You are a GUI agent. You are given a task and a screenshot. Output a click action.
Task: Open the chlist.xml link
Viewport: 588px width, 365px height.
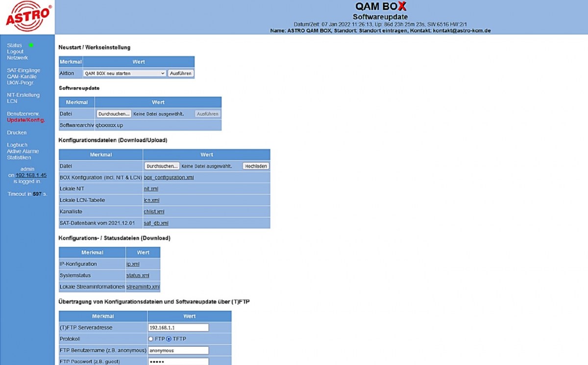point(154,211)
